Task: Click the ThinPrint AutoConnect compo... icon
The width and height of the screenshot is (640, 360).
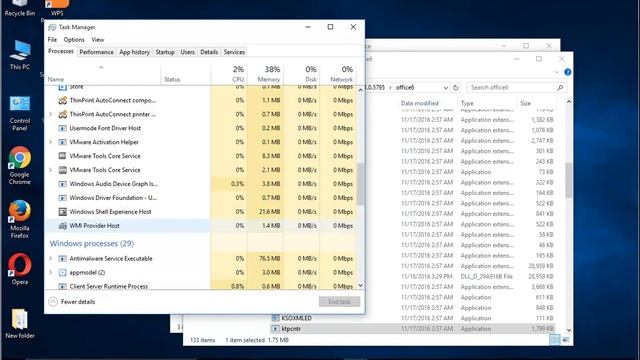Action: pyautogui.click(x=62, y=100)
